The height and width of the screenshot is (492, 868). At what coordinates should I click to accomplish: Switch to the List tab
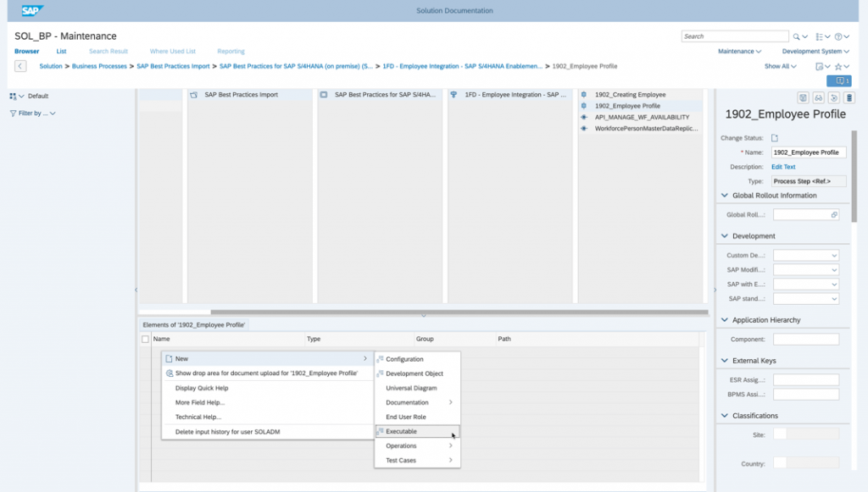tap(61, 52)
